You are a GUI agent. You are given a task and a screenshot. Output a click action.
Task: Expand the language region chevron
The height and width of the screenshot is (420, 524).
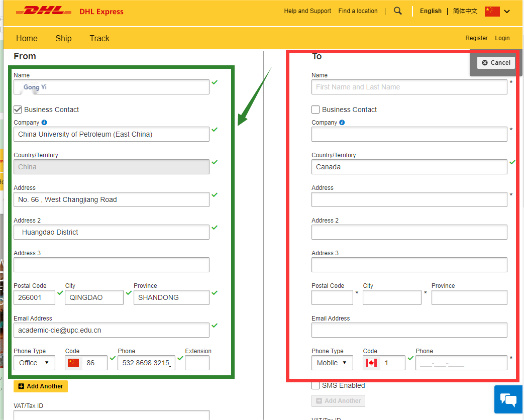[507, 11]
